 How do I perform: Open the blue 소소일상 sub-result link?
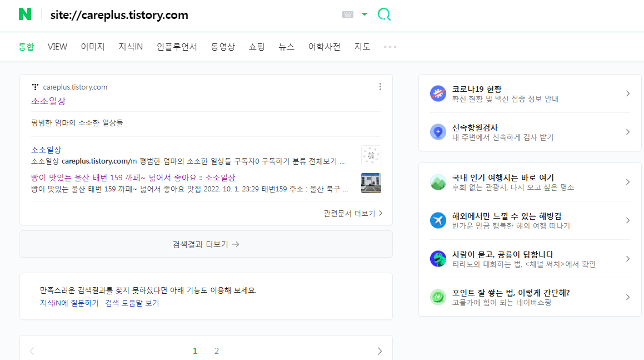(46, 150)
